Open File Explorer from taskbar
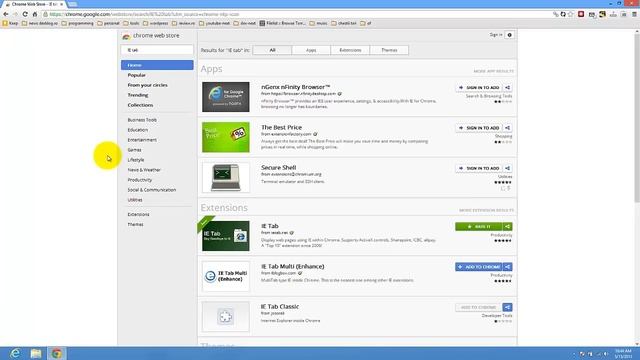This screenshot has width=640, height=360. (36, 353)
